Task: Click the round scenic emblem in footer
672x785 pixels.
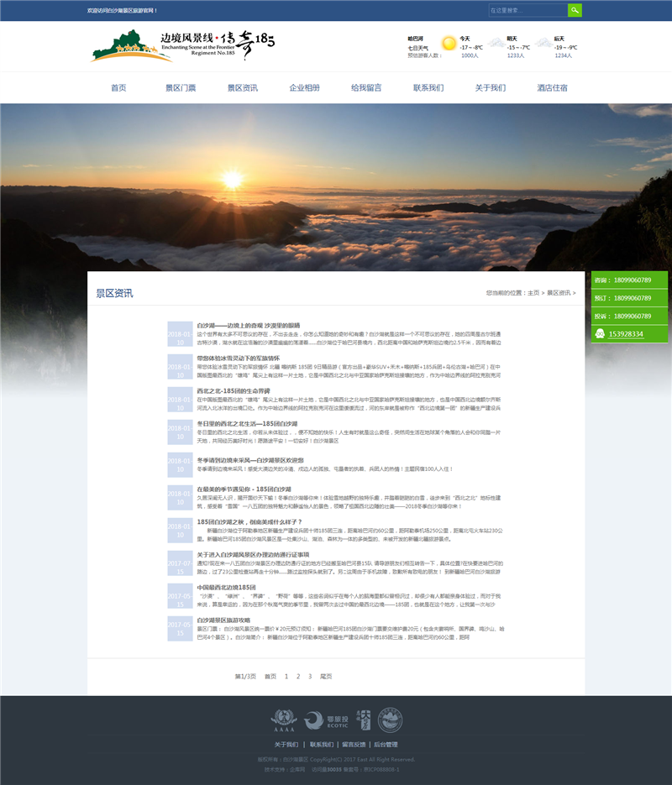Action: (388, 720)
